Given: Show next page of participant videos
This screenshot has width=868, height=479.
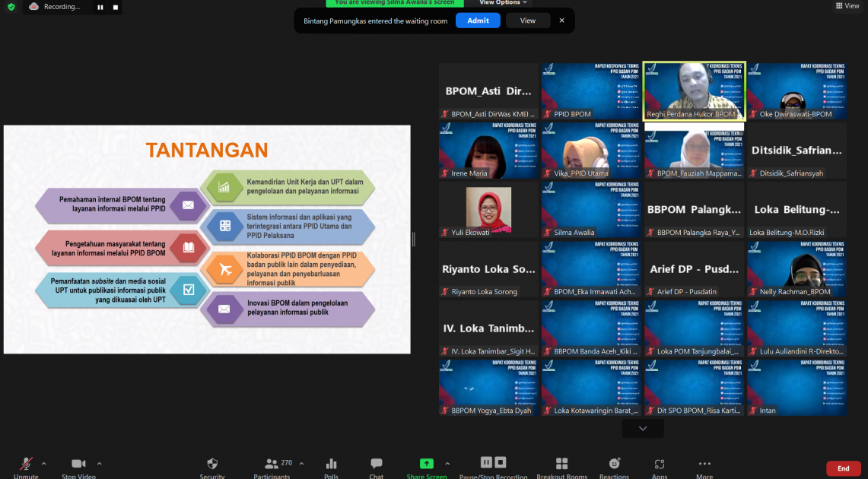Looking at the screenshot, I should tap(643, 429).
